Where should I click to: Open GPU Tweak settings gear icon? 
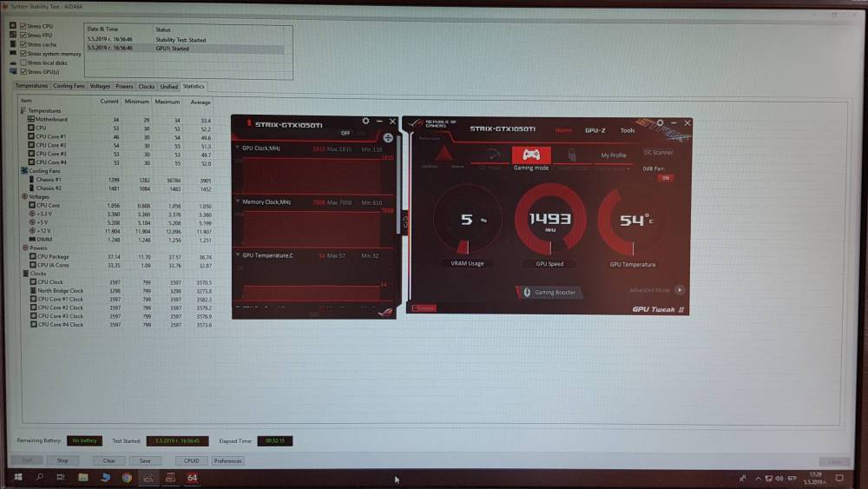660,122
